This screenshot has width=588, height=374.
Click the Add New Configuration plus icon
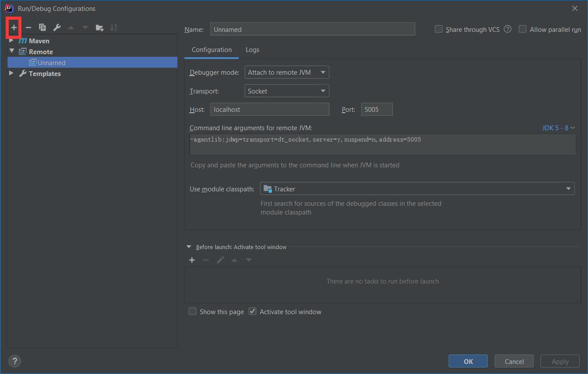[14, 28]
